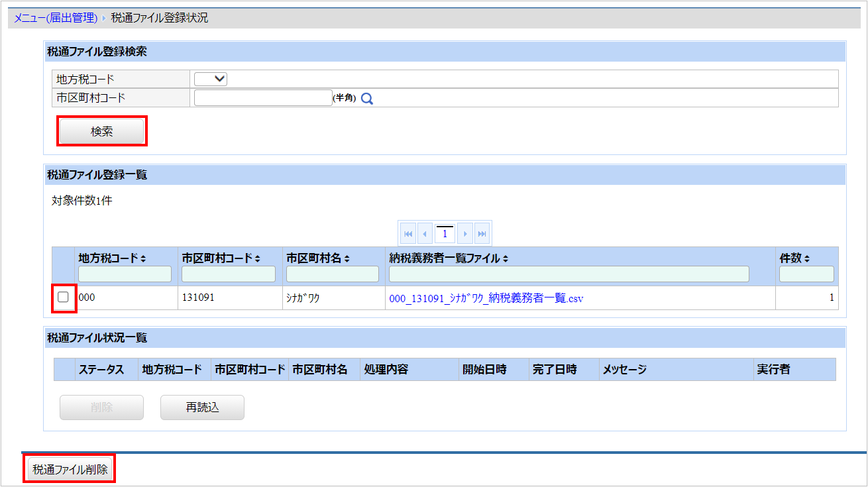Click the page number 1 box

point(445,234)
